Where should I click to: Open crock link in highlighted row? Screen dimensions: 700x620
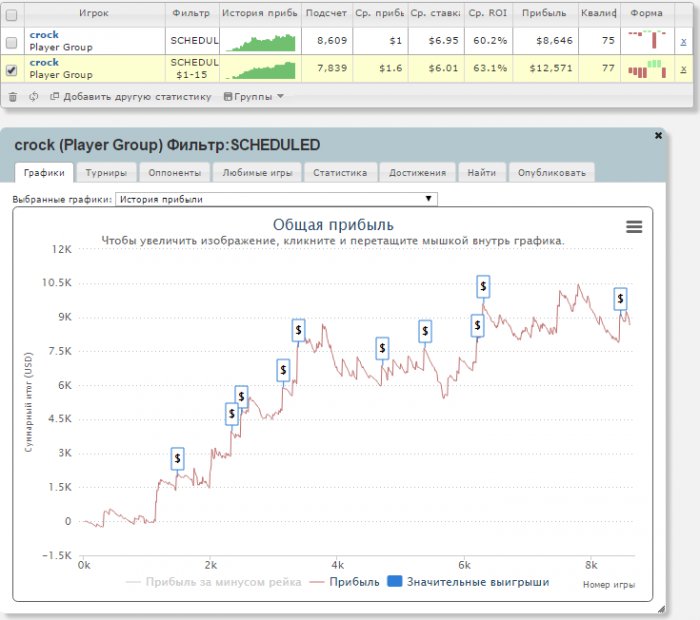coord(44,62)
